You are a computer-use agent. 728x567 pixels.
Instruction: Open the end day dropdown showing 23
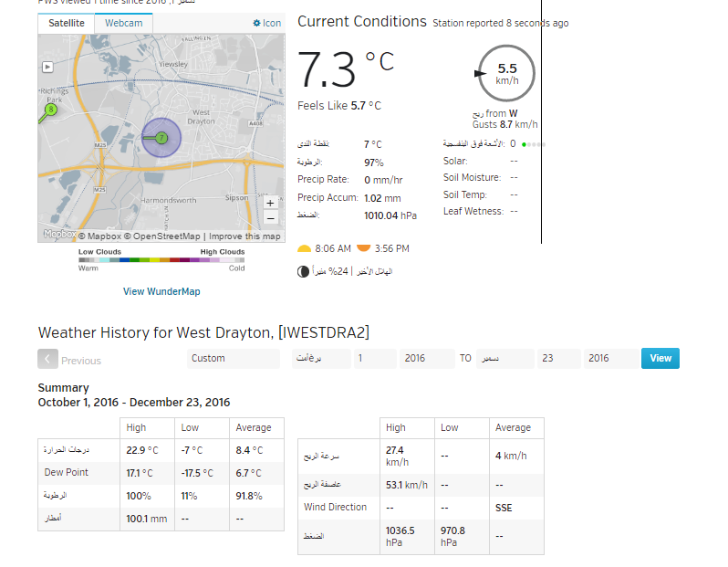pos(559,358)
